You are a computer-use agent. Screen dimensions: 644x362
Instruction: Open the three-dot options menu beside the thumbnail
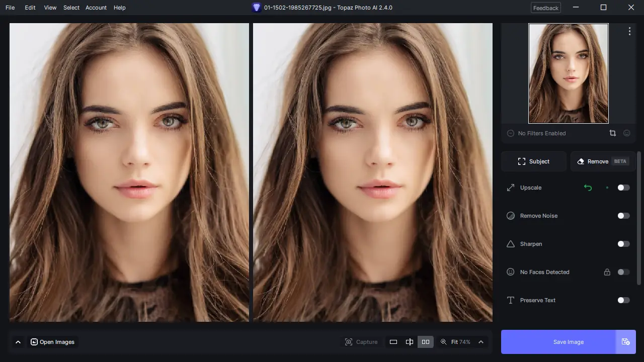coord(629,31)
